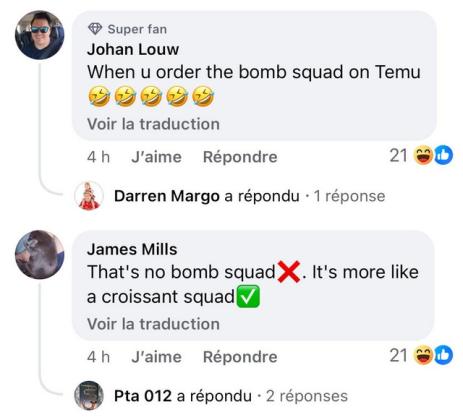This screenshot has height=420, width=463.
Task: Open James Mills' profile name link
Action: (x=132, y=249)
